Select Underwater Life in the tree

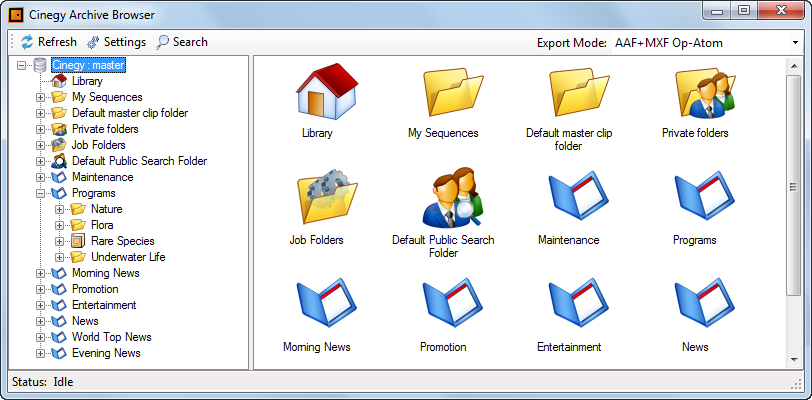coord(128,257)
